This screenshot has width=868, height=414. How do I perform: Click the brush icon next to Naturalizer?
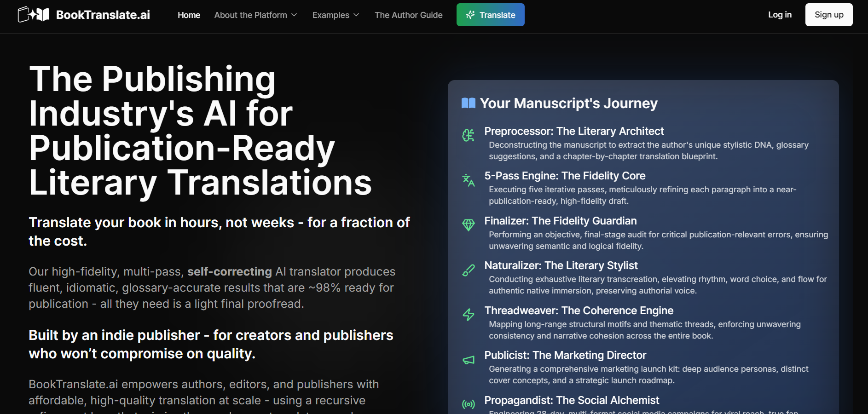[469, 270]
